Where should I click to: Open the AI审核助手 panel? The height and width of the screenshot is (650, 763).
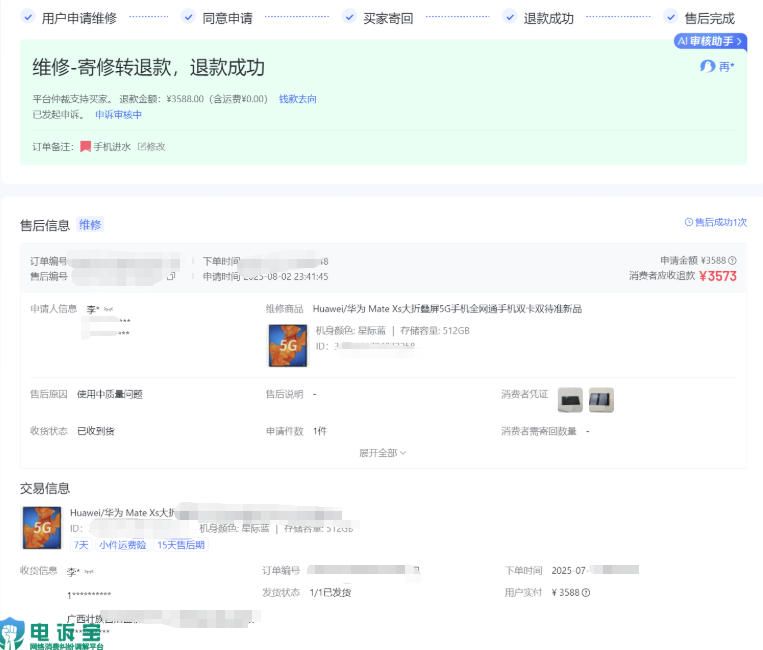pyautogui.click(x=710, y=41)
